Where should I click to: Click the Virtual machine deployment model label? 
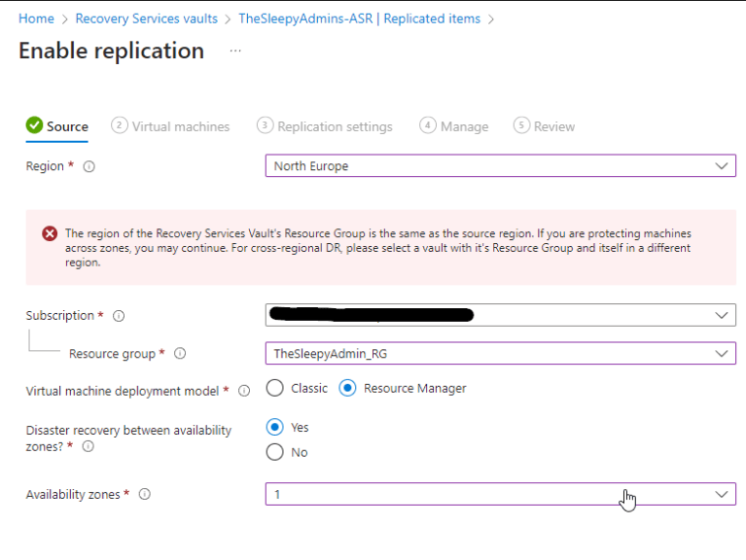(123, 391)
